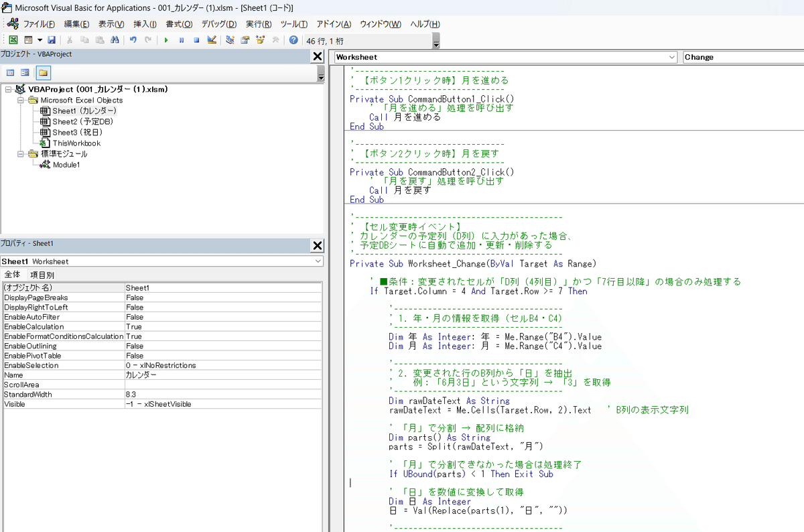The image size is (804, 532).
Task: Open Find with the binoculars icon
Action: pyautogui.click(x=115, y=40)
